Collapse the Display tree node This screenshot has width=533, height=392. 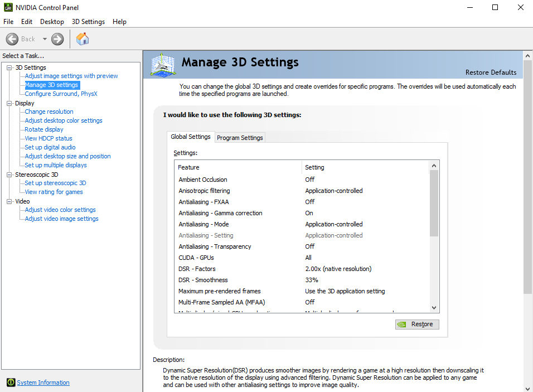9,103
